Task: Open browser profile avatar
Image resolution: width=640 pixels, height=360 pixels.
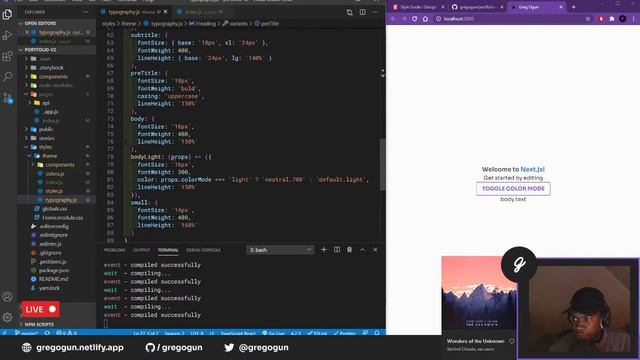Action: (622, 19)
